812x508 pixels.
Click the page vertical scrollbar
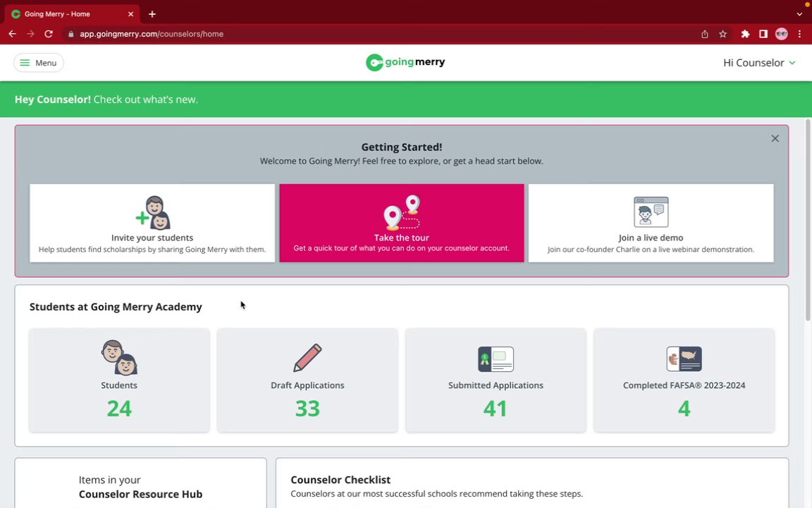808,220
